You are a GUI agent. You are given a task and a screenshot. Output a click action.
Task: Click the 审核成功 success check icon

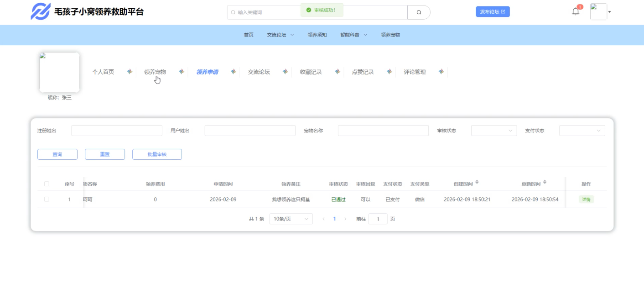click(309, 10)
